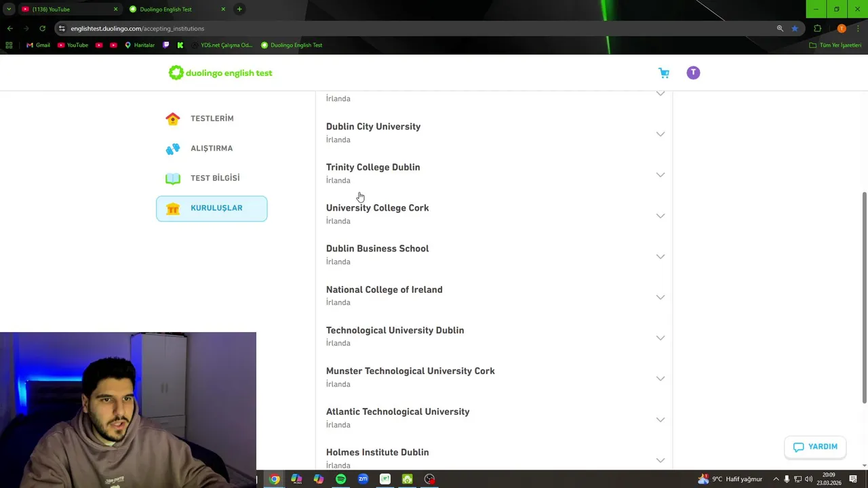The height and width of the screenshot is (488, 868).
Task: Click the Dublin Business School name
Action: [x=377, y=249]
